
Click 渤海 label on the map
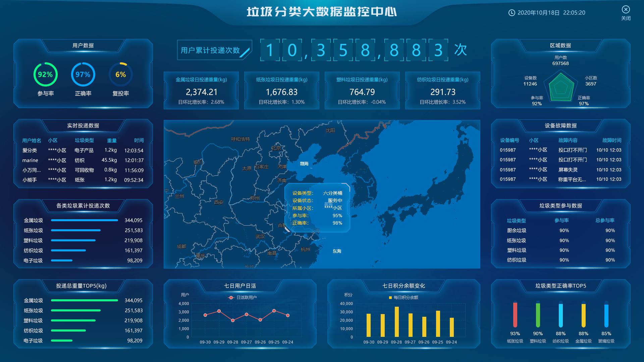[304, 164]
